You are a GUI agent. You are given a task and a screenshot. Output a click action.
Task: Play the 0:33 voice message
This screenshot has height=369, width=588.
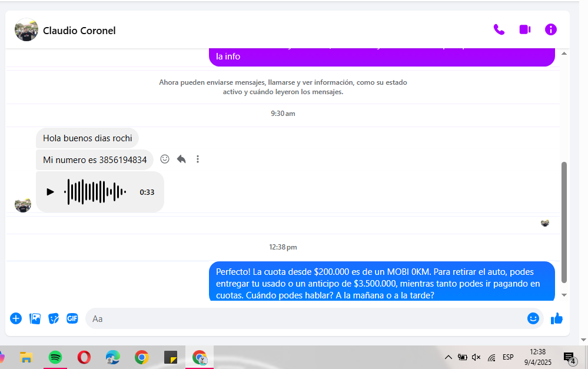click(x=50, y=192)
